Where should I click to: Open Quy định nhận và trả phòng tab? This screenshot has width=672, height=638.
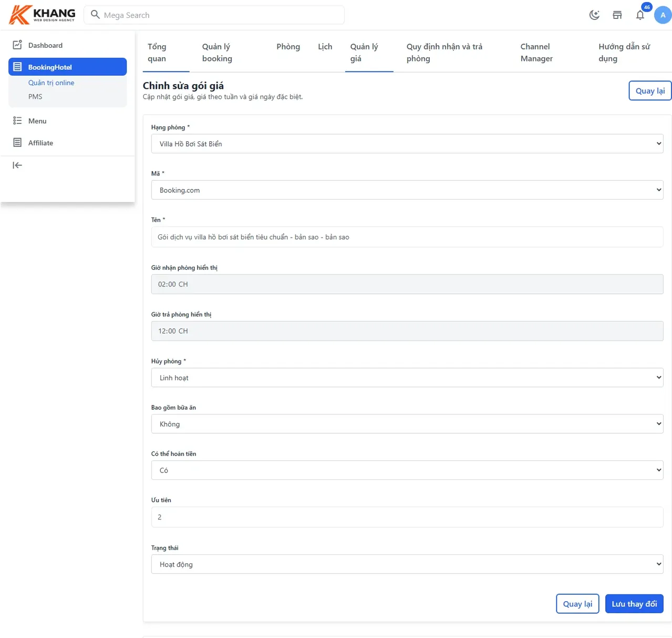pyautogui.click(x=454, y=53)
